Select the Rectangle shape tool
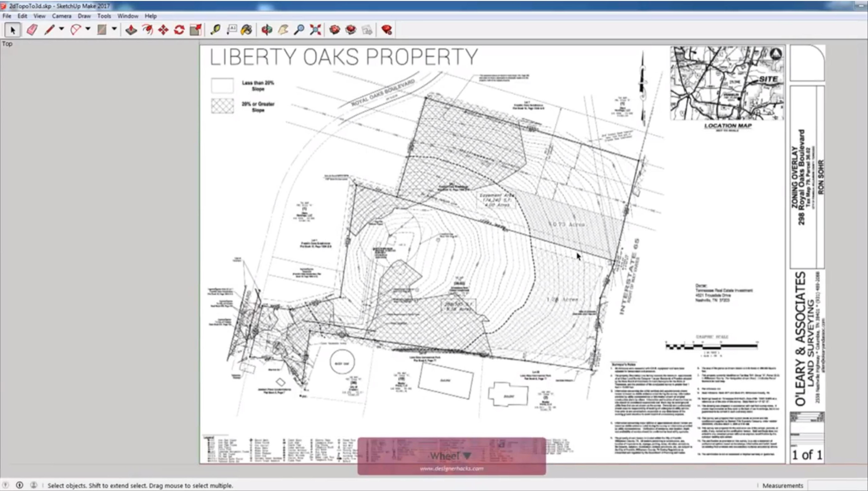868x491 pixels. pyautogui.click(x=102, y=30)
